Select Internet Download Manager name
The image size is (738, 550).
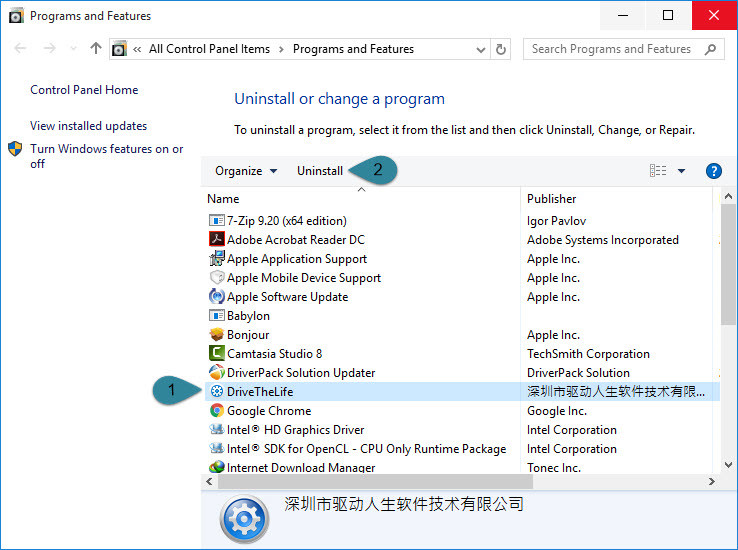[x=301, y=467]
